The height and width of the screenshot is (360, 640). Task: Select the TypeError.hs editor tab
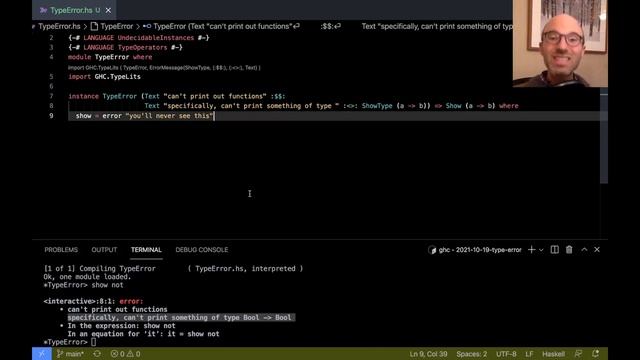[74, 10]
